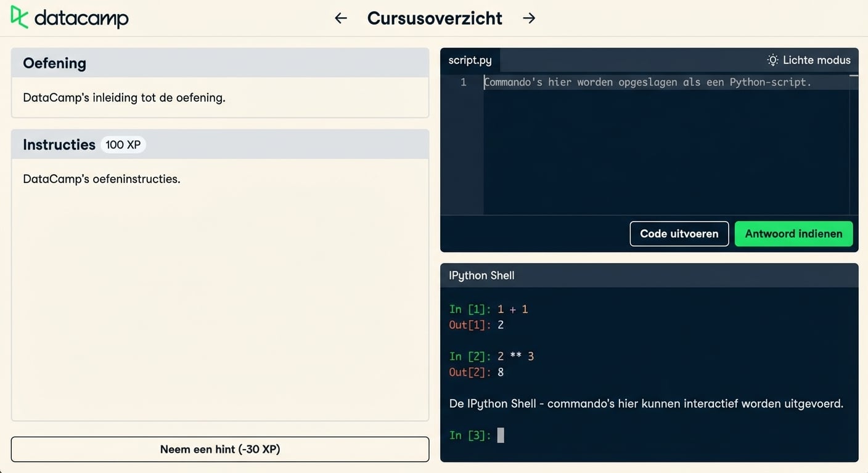Click the DataCamp logo
868x473 pixels.
click(x=68, y=17)
